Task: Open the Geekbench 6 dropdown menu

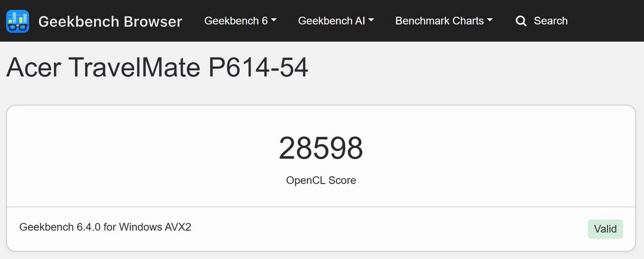Action: click(236, 21)
